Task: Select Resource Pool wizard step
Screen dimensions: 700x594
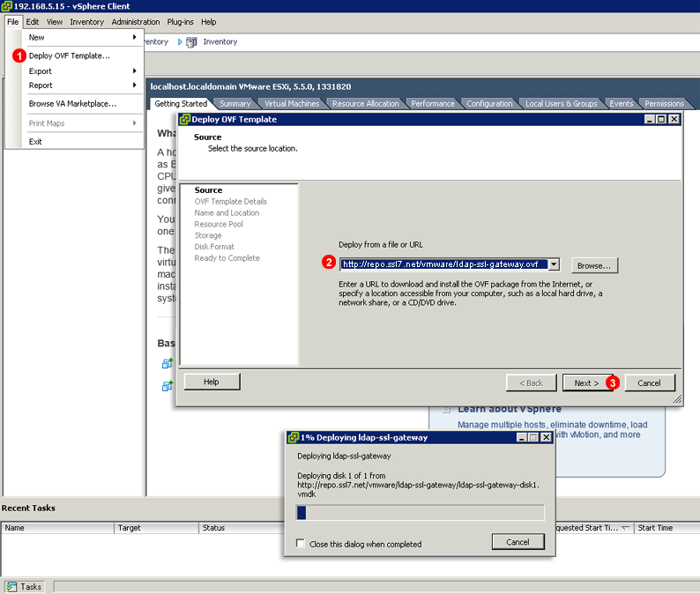Action: click(x=219, y=224)
